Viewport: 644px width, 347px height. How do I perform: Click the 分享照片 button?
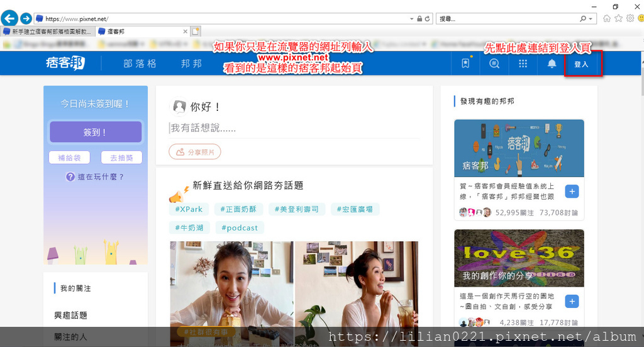[195, 152]
